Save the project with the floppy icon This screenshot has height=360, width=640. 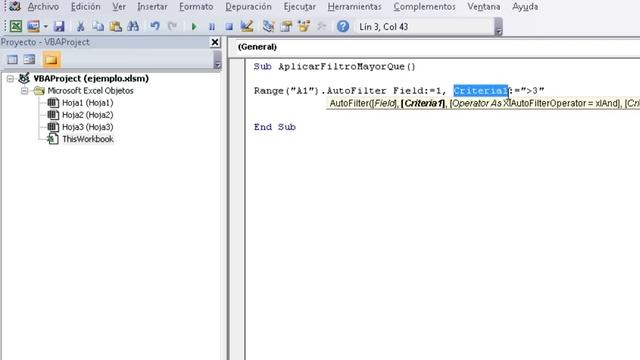pos(59,27)
